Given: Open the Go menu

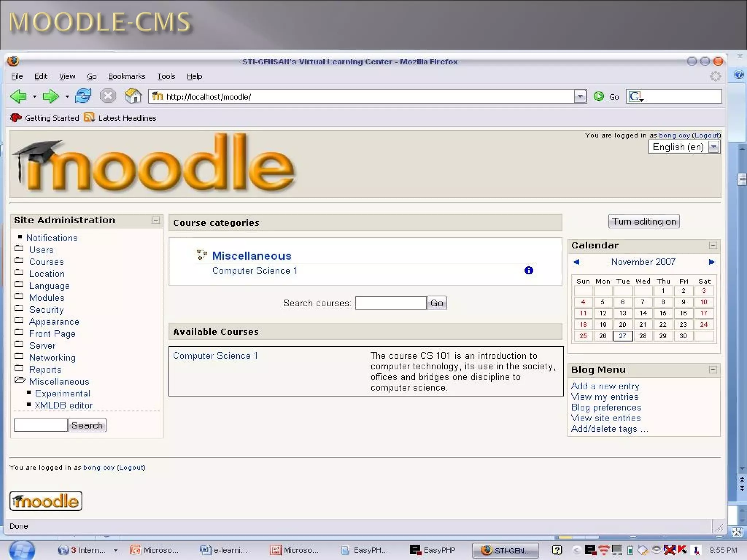Looking at the screenshot, I should (92, 76).
